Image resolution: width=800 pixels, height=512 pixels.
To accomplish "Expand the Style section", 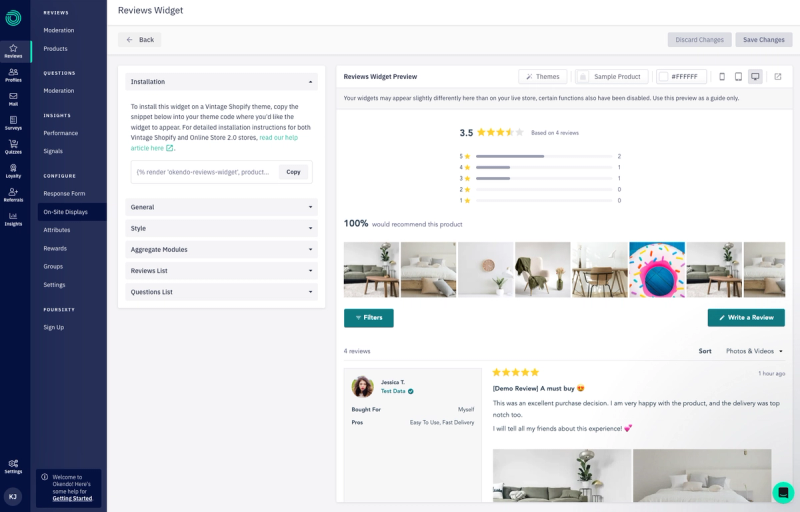I will pyautogui.click(x=221, y=228).
